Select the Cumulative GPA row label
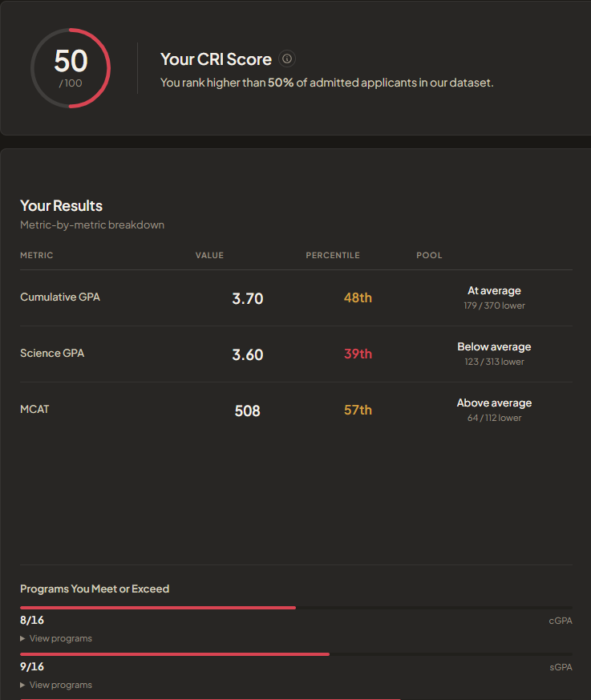Image resolution: width=591 pixels, height=700 pixels. [60, 297]
